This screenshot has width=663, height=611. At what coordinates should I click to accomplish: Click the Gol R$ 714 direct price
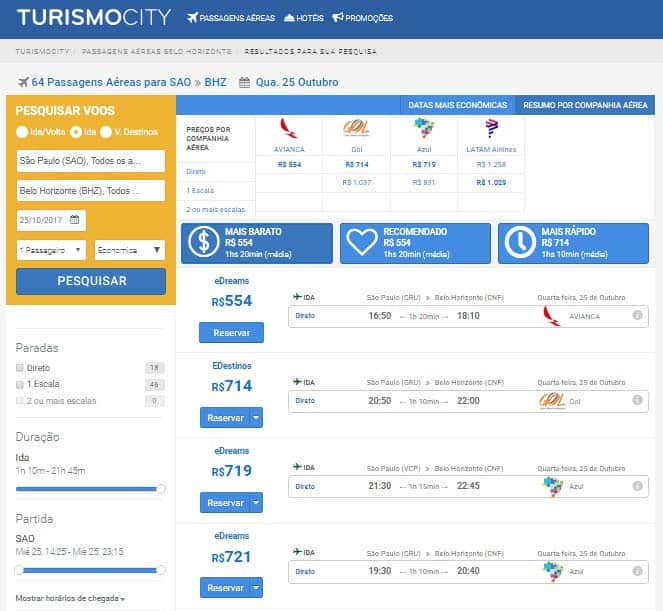click(356, 164)
